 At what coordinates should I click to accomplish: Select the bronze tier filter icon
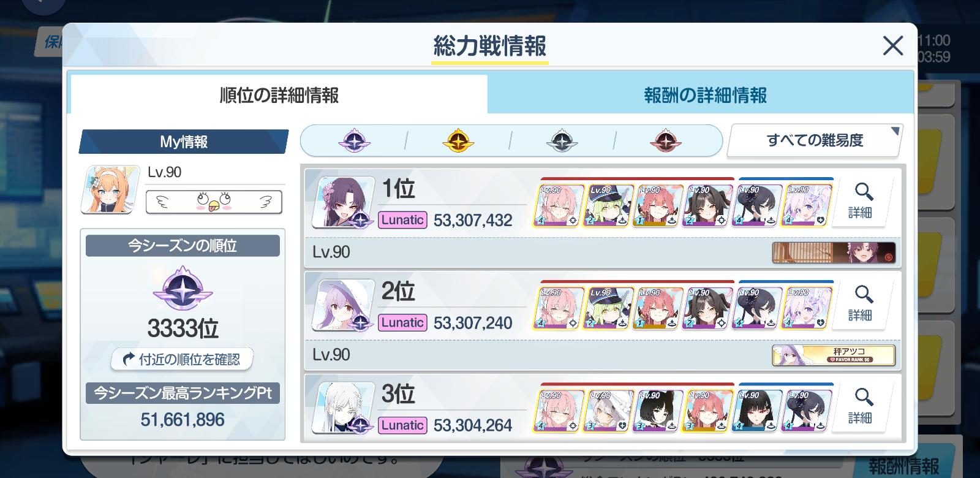pyautogui.click(x=665, y=141)
